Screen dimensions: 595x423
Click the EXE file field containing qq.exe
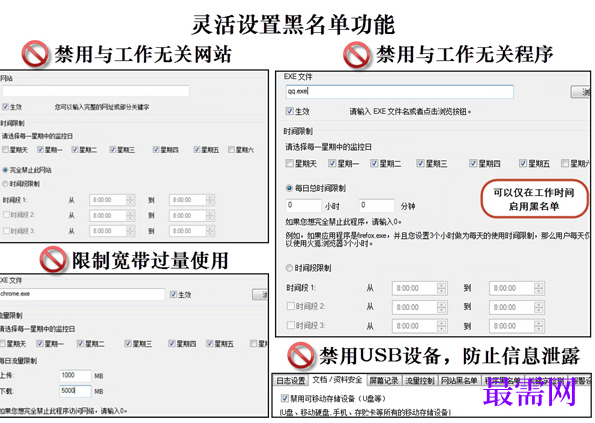[x=400, y=91]
